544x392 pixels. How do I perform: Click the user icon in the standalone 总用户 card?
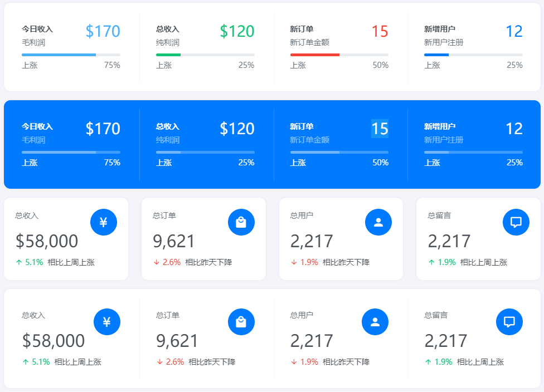click(378, 222)
